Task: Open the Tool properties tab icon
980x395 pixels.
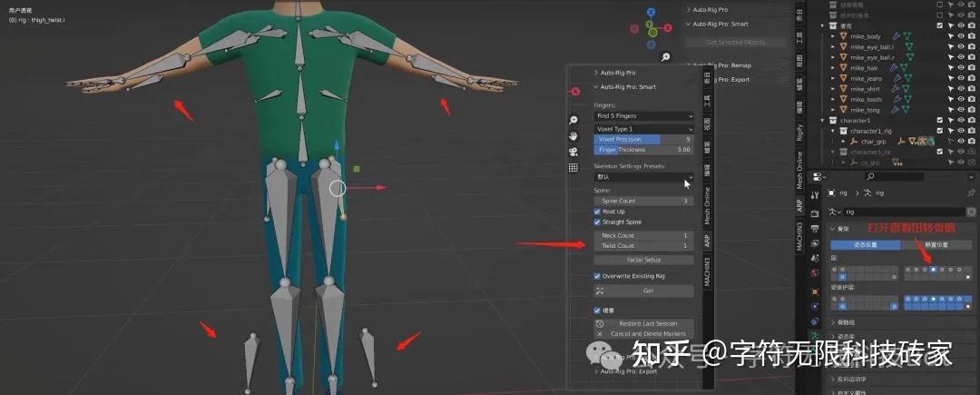Action: click(814, 195)
